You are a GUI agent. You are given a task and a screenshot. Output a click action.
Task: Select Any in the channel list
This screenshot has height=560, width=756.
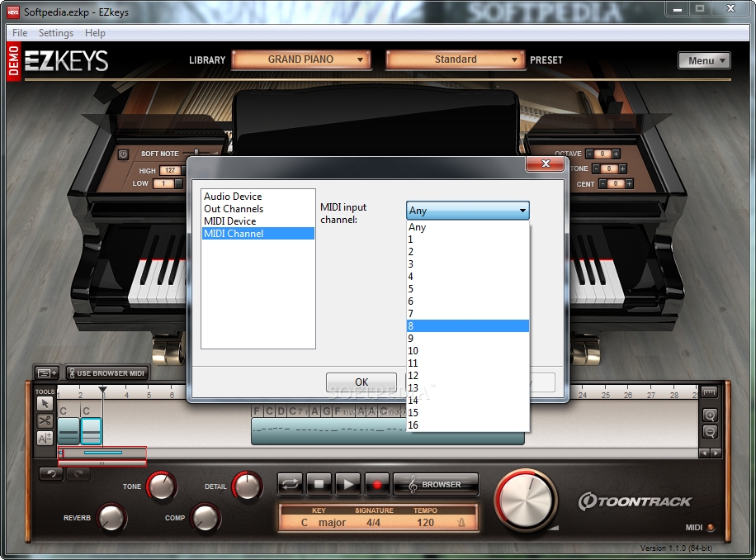tap(468, 226)
